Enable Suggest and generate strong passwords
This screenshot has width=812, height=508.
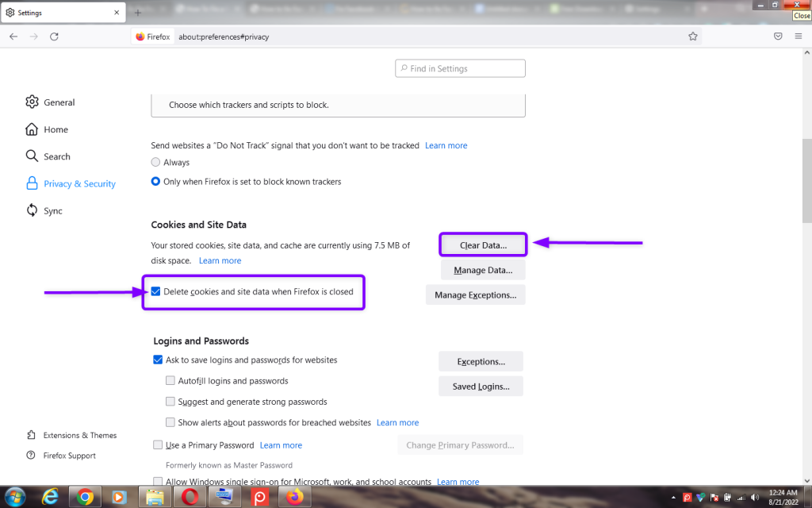point(170,401)
